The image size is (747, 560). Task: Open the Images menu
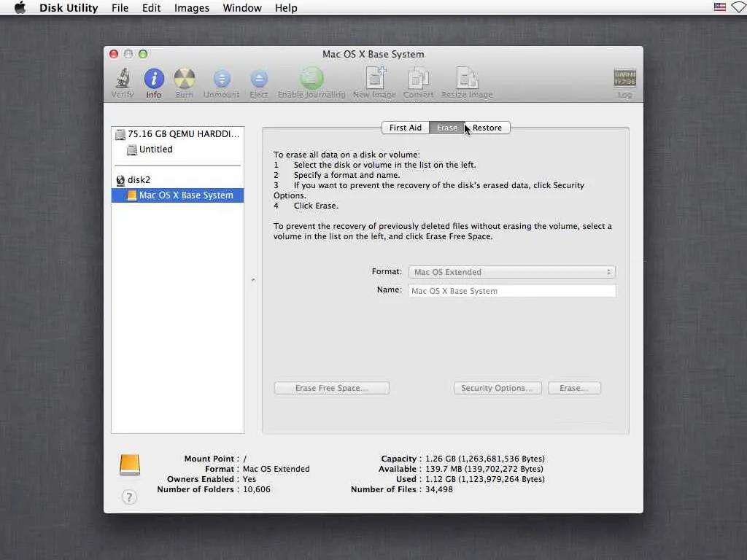point(192,7)
